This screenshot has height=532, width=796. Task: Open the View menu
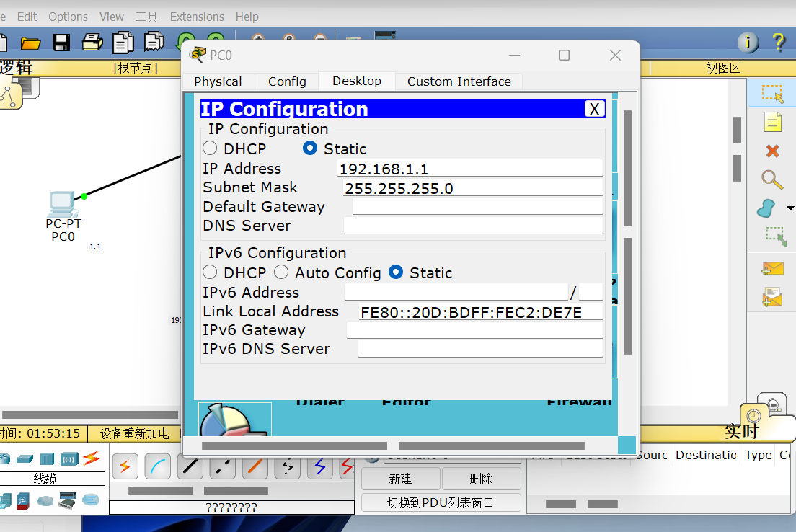(112, 17)
